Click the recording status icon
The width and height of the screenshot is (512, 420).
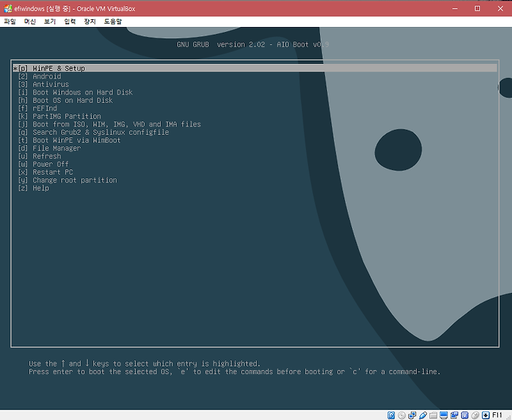click(454, 415)
